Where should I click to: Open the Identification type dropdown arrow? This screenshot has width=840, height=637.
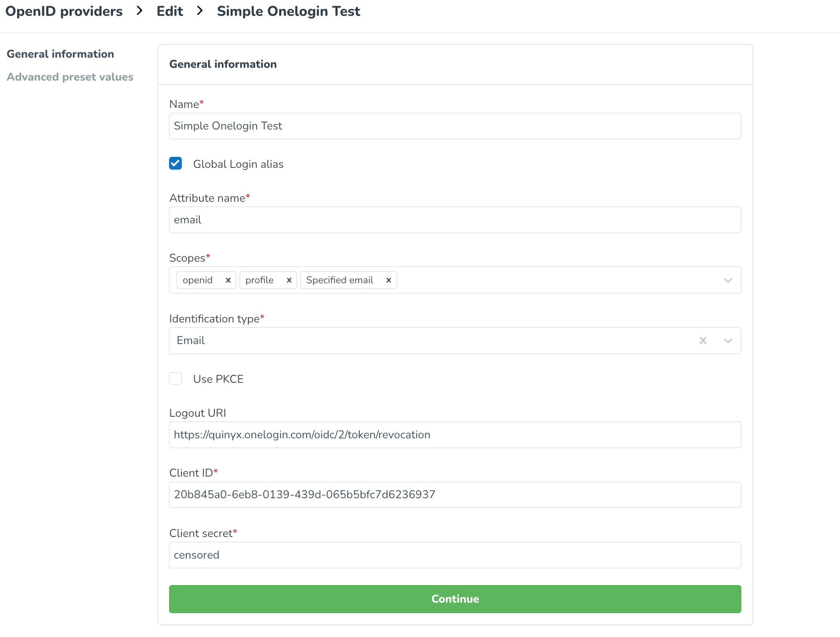coord(728,341)
